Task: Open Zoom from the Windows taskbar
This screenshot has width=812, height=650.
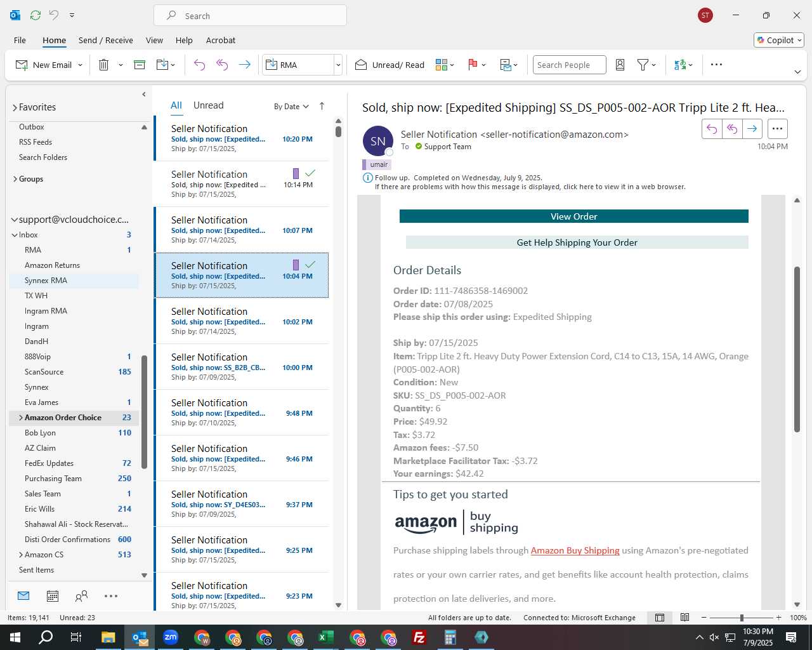Action: click(171, 637)
